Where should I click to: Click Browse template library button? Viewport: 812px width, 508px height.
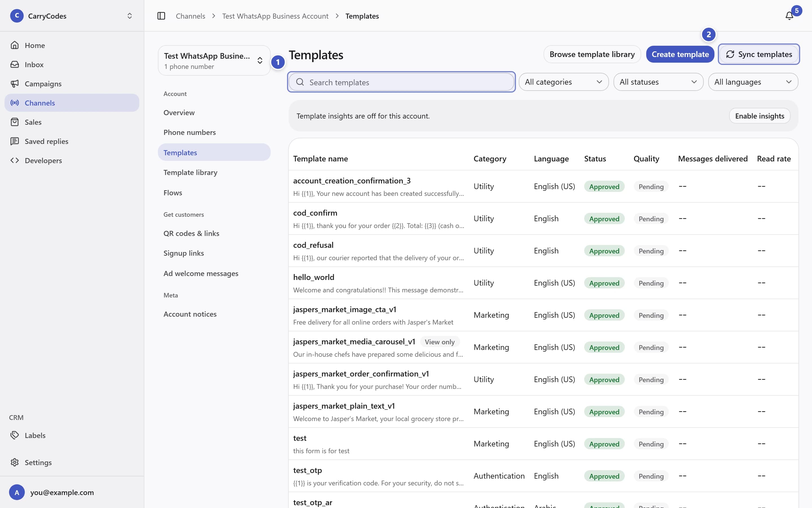click(592, 54)
